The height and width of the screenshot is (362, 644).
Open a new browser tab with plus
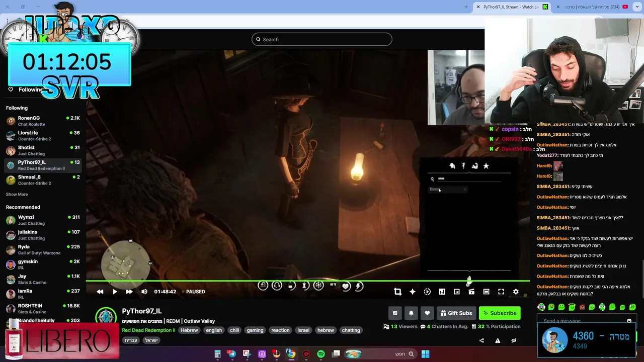(466, 7)
